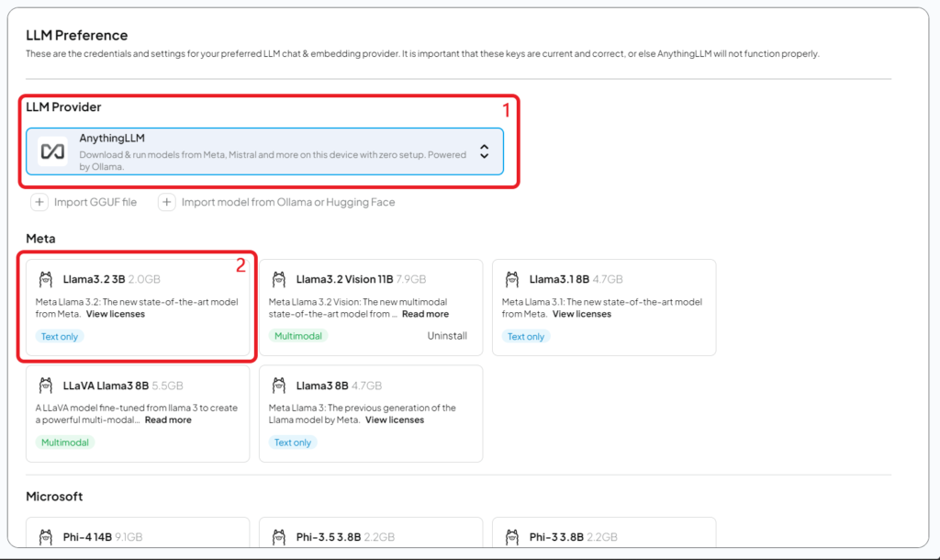Viewport: 940px width, 560px height.
Task: Select the Phi-4 14B model card
Action: [x=138, y=532]
